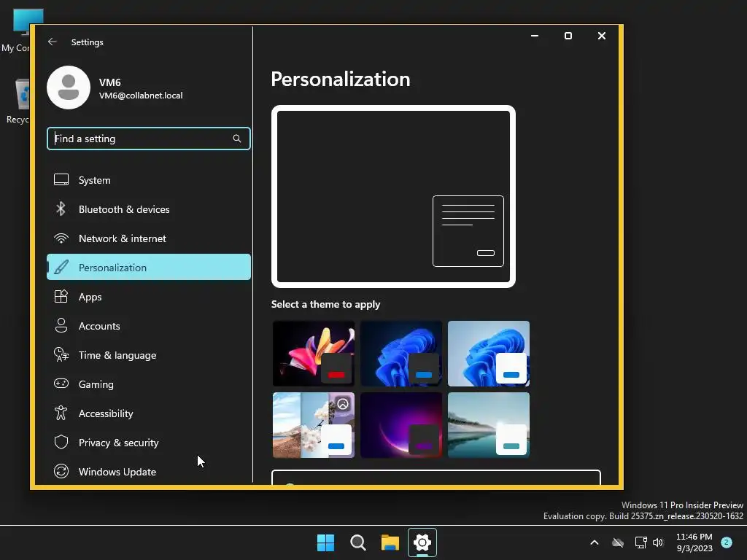The height and width of the screenshot is (560, 747).
Task: Open the System settings category
Action: [149, 180]
